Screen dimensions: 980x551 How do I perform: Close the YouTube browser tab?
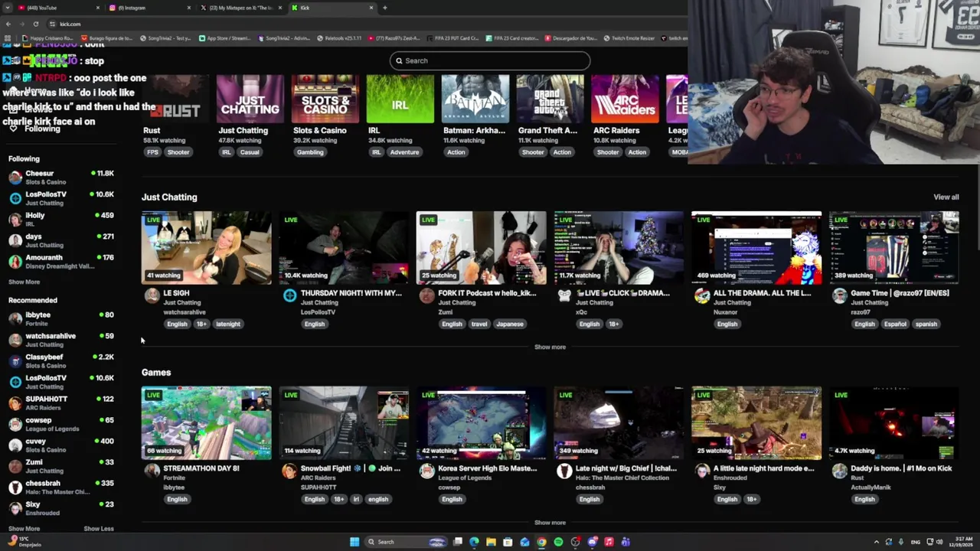[x=97, y=8]
